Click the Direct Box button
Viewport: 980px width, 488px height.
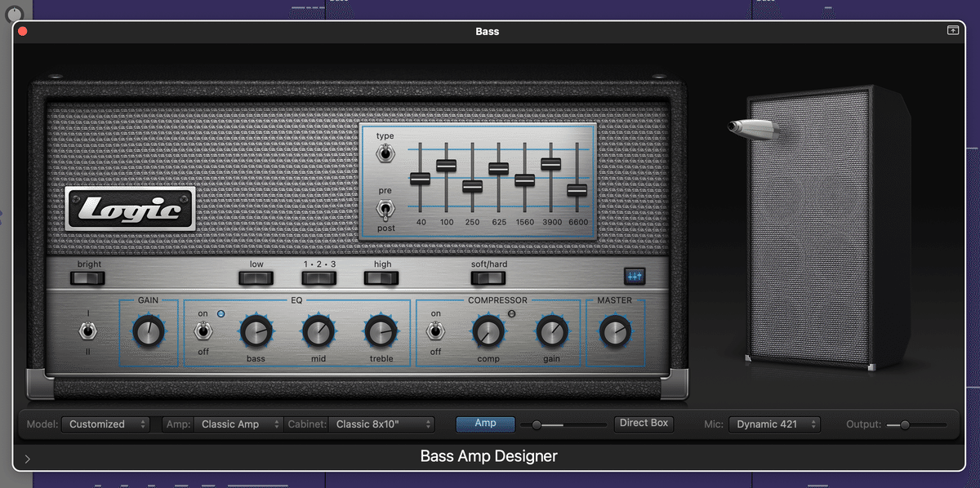(x=644, y=423)
